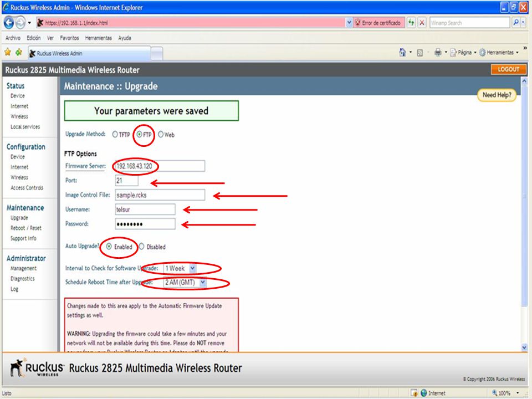
Task: Click the page scrollbar up arrow
Action: point(524,81)
